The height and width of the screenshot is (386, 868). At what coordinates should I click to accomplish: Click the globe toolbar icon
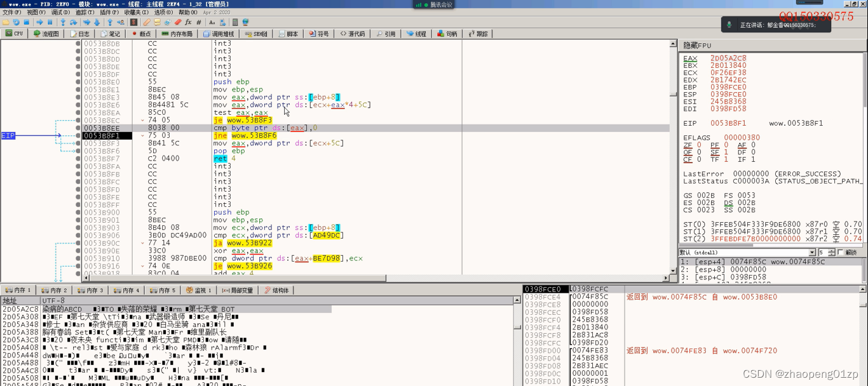(246, 22)
